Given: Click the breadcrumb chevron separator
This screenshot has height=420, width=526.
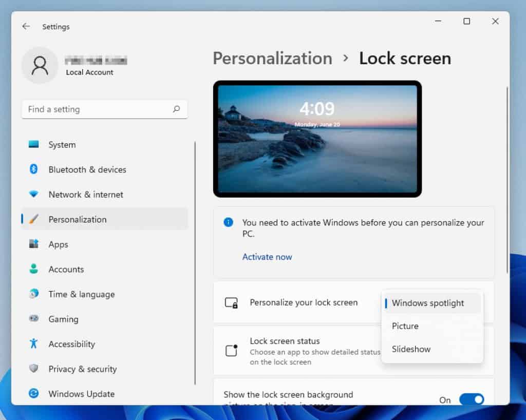Looking at the screenshot, I should (346, 59).
